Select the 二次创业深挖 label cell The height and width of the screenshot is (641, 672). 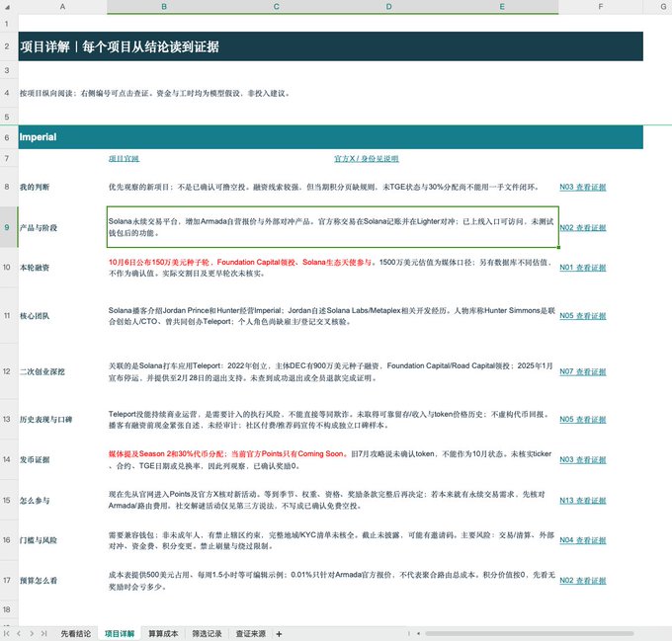pos(62,372)
